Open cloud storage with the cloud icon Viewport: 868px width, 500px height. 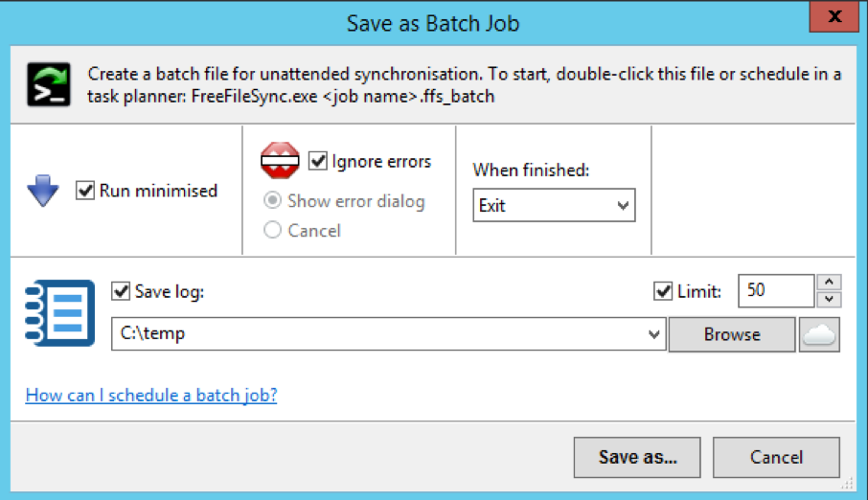819,334
